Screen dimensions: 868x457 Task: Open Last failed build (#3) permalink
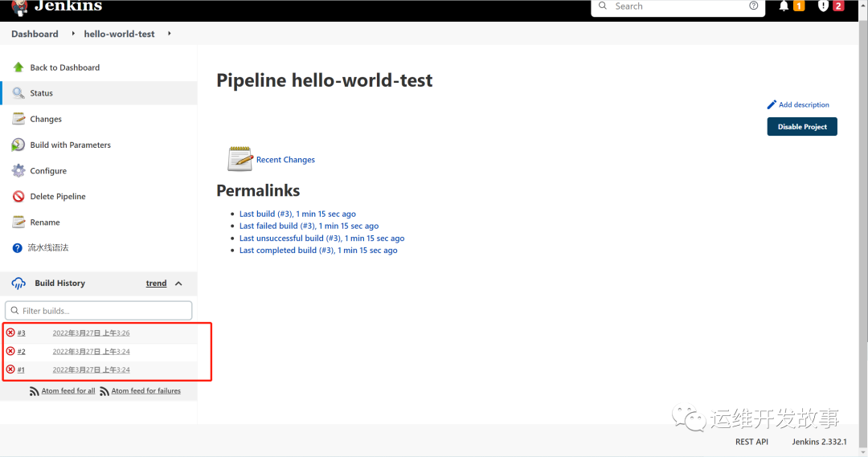point(309,226)
